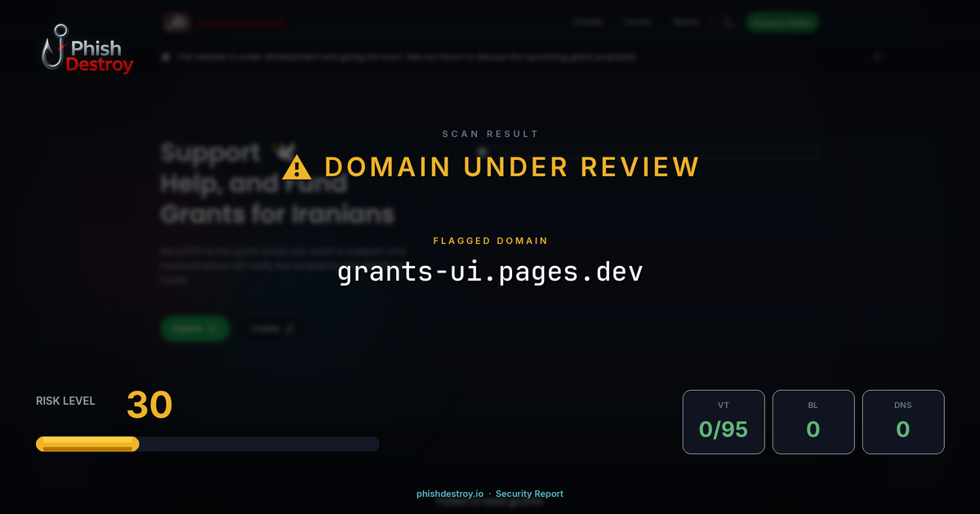Click the icon inside the green hero button
The image size is (980, 514).
(212, 329)
